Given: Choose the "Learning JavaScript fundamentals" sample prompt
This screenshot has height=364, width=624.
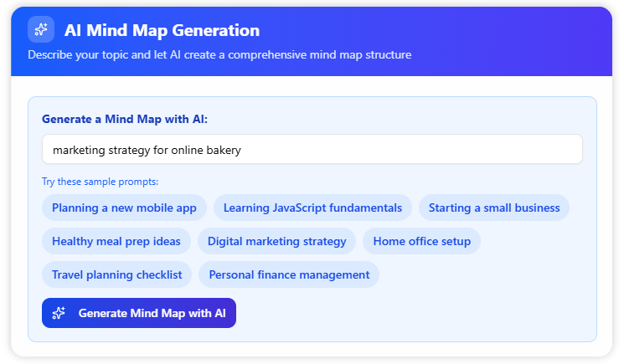Looking at the screenshot, I should [x=312, y=208].
